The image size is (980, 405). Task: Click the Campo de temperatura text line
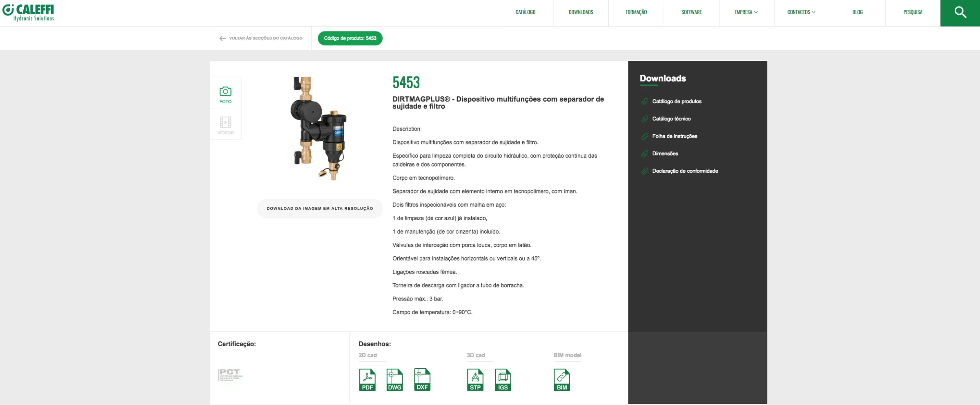432,312
